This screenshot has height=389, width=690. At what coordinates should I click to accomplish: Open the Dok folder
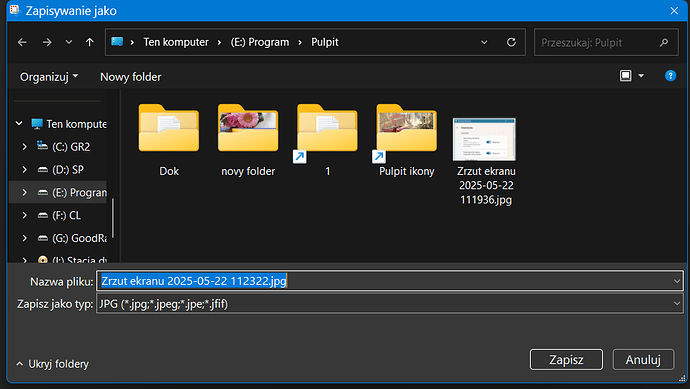pyautogui.click(x=169, y=140)
